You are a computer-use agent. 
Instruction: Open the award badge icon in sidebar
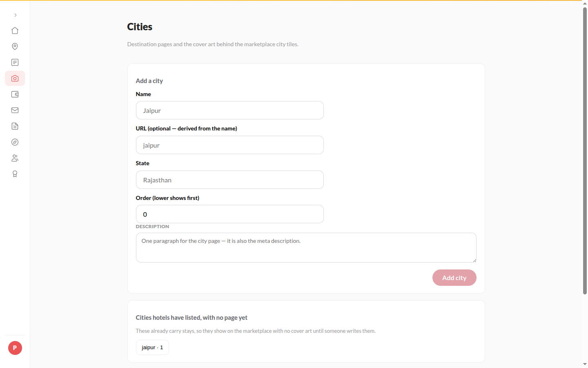tap(15, 174)
